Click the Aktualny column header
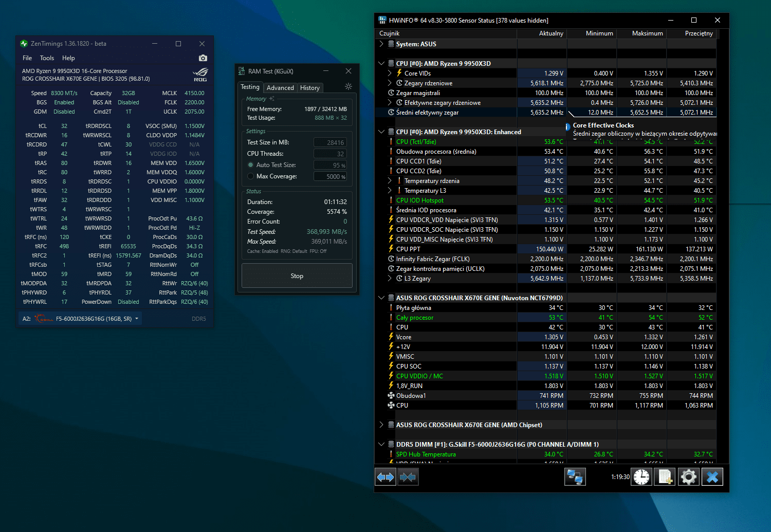The height and width of the screenshot is (532, 771). (x=542, y=33)
